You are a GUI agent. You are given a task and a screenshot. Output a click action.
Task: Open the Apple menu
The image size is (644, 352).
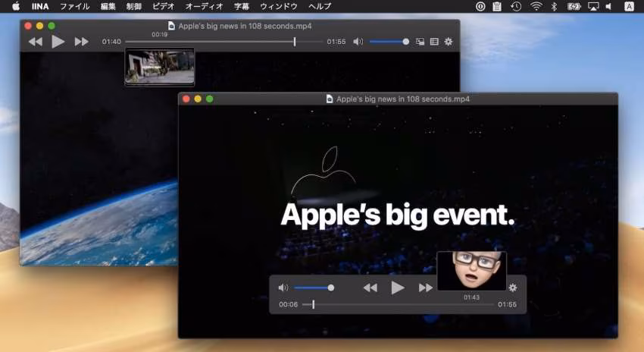pyautogui.click(x=16, y=6)
